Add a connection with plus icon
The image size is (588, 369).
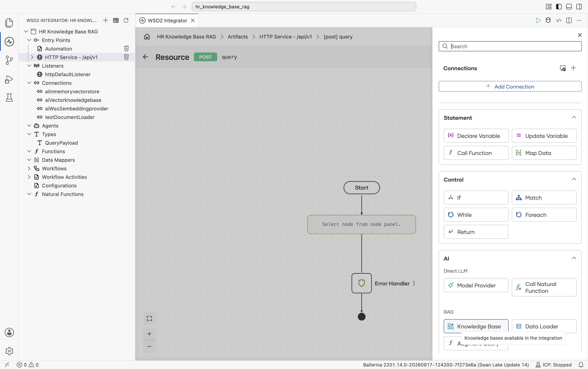(574, 68)
